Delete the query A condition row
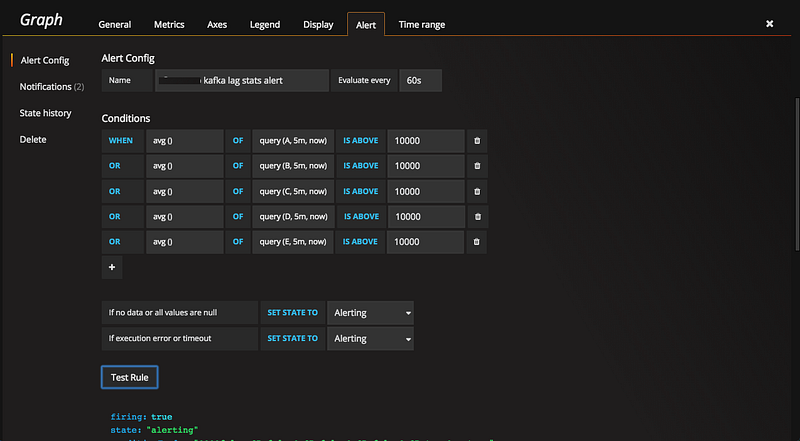Screen dimensions: 800x441 (477, 141)
